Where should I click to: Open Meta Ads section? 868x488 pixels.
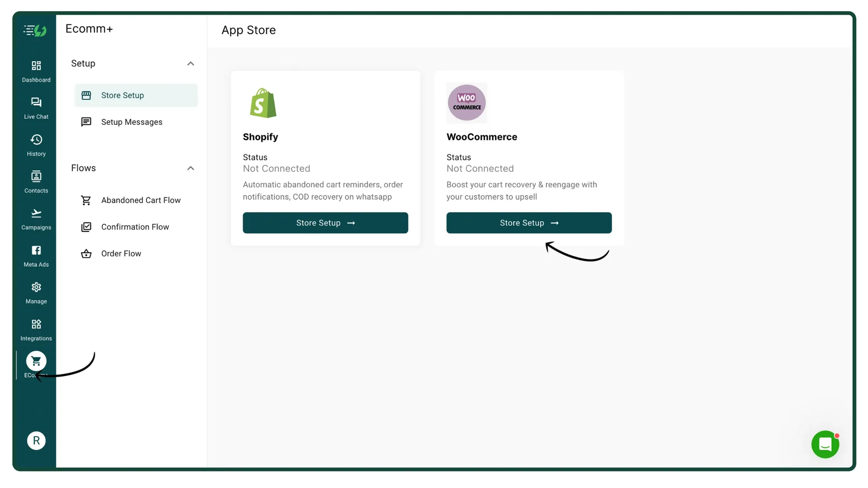(x=36, y=255)
